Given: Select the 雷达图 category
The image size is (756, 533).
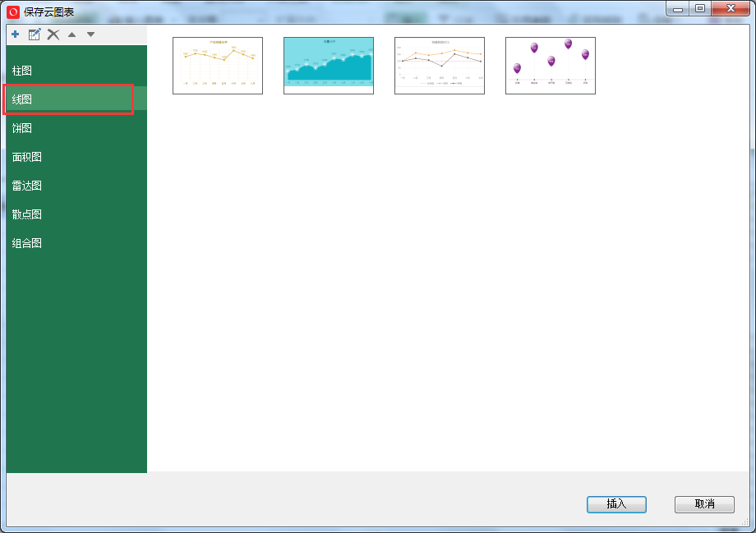Looking at the screenshot, I should [76, 186].
